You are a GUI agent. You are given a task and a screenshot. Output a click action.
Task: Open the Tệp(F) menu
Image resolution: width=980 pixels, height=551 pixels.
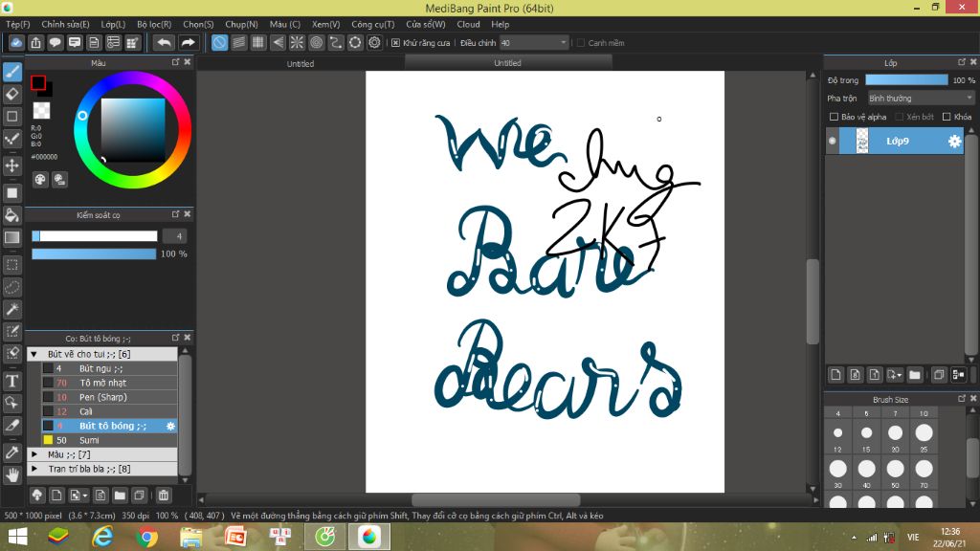coord(17,24)
